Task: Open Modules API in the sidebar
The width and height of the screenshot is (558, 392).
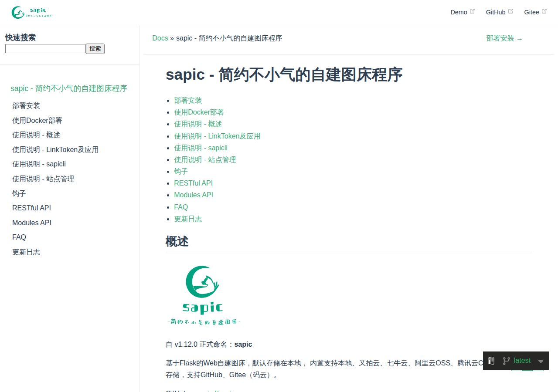Action: pyautogui.click(x=32, y=223)
